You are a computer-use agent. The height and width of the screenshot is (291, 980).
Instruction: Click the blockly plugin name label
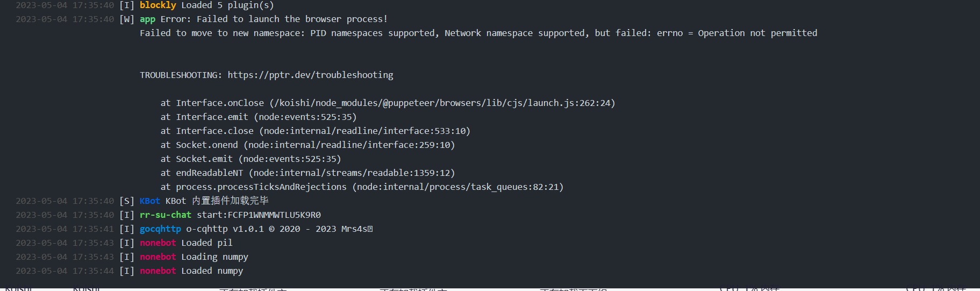[158, 5]
